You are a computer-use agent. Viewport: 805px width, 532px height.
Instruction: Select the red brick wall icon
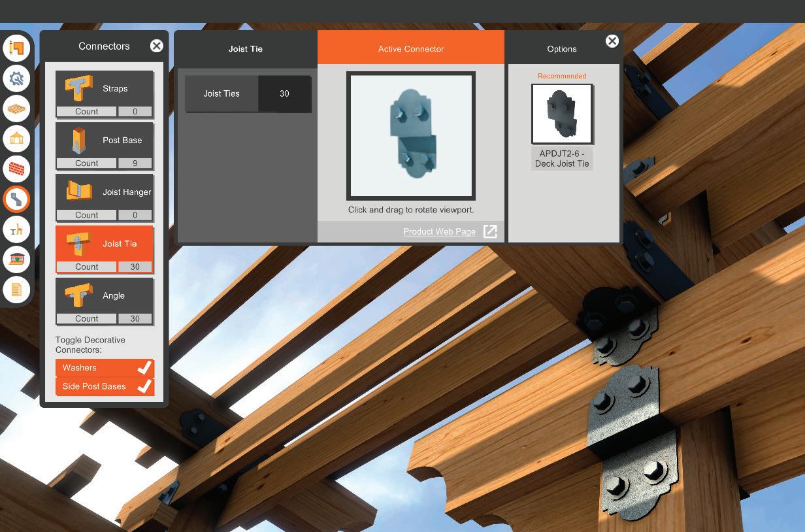(x=16, y=169)
